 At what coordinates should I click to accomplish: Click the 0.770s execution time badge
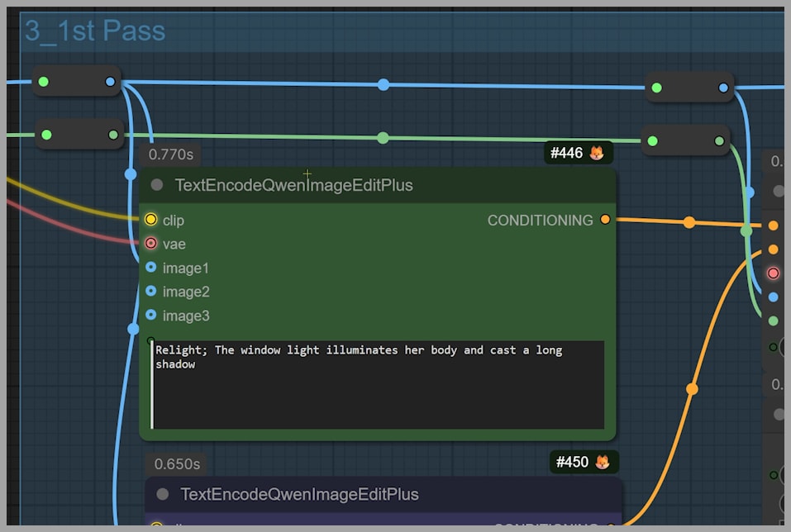(x=170, y=154)
